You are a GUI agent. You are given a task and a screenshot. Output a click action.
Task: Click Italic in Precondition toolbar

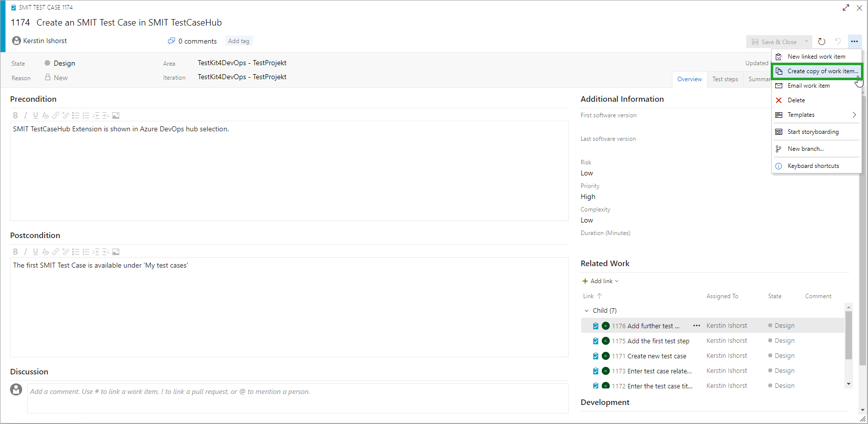pos(26,116)
